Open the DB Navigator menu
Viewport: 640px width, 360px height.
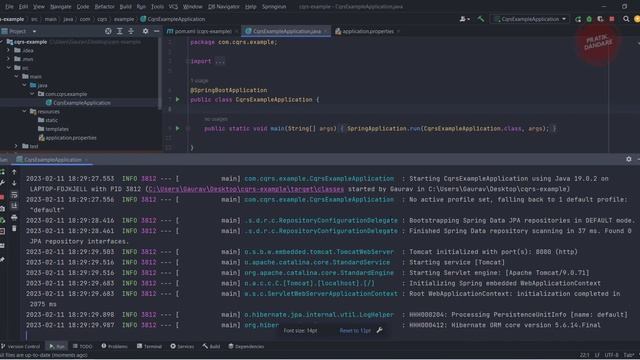point(224,7)
